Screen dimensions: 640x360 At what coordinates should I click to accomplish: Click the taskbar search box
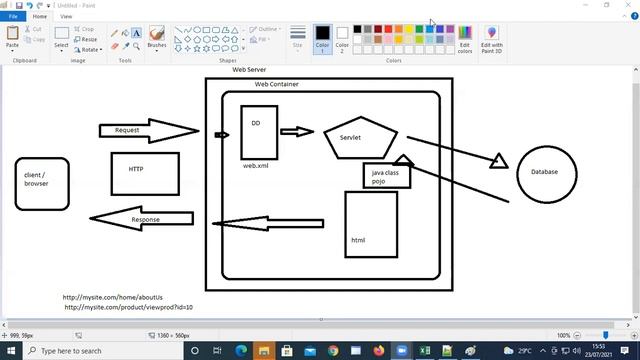coord(103,351)
